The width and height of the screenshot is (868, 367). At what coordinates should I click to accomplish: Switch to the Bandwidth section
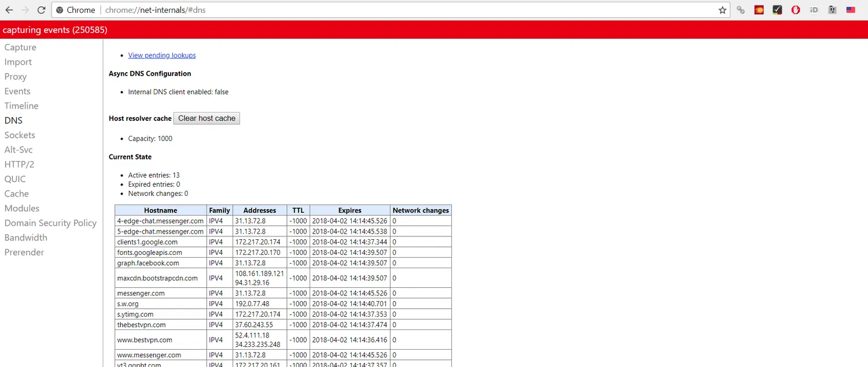(26, 238)
